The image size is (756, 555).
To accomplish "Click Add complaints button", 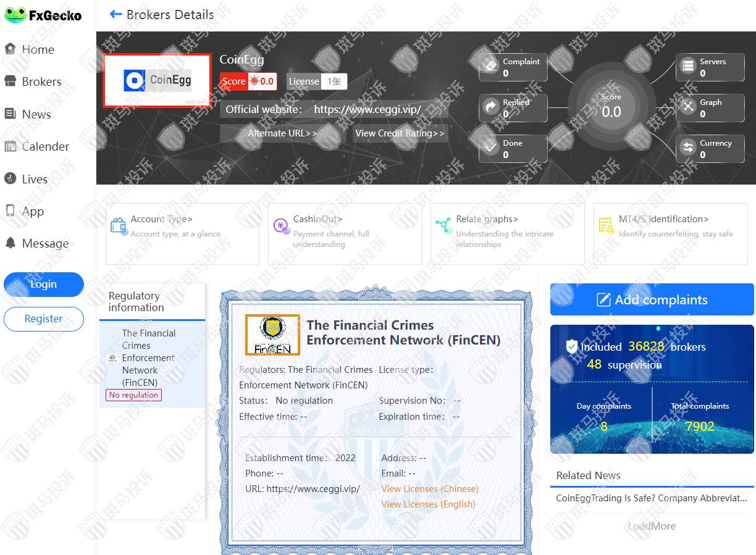I will point(652,300).
